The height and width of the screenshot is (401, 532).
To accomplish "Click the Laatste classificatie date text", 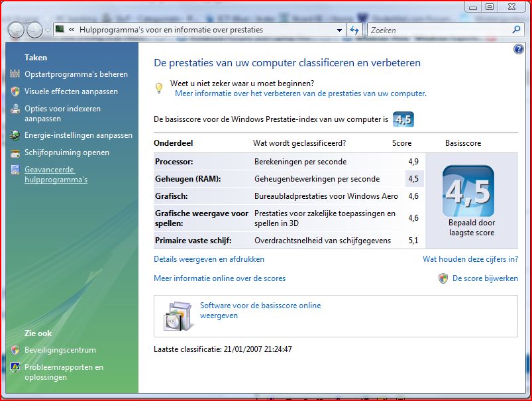I will click(223, 349).
